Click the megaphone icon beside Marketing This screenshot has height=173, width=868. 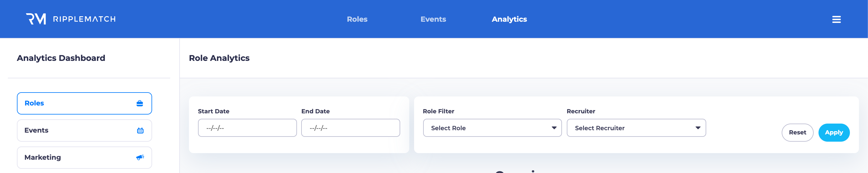click(x=140, y=157)
